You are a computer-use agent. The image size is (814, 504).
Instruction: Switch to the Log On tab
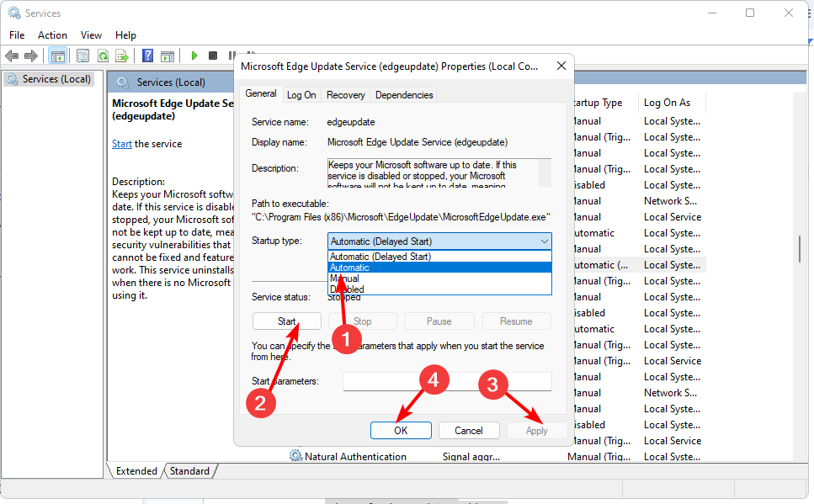(301, 95)
